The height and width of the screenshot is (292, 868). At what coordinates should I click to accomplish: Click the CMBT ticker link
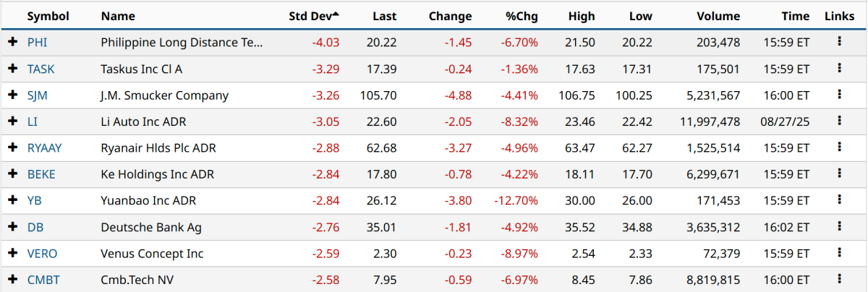42,280
